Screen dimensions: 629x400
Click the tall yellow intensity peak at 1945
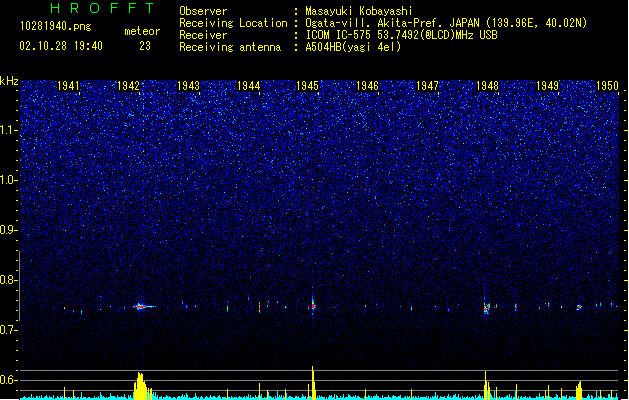click(x=313, y=382)
